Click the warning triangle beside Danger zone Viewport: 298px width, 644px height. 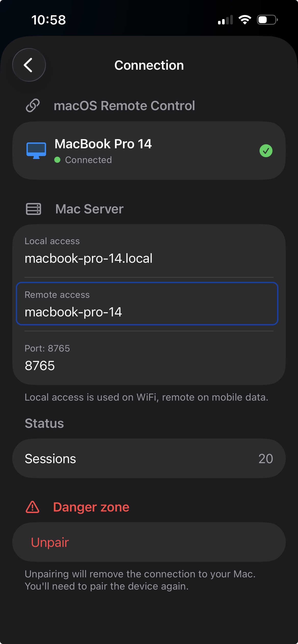click(x=33, y=507)
